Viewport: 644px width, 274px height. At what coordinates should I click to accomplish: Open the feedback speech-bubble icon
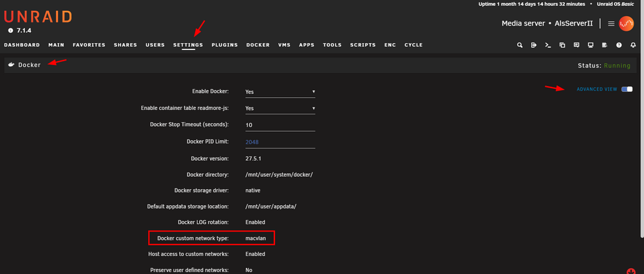[576, 45]
